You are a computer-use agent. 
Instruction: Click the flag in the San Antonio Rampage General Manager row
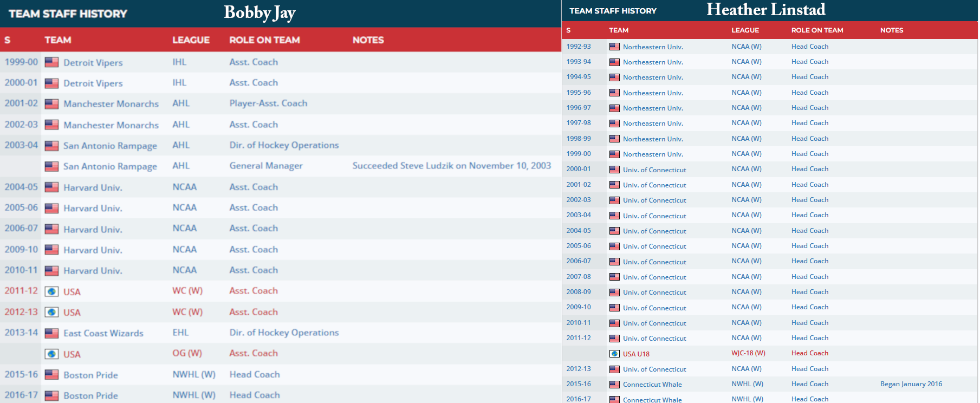[x=51, y=166]
